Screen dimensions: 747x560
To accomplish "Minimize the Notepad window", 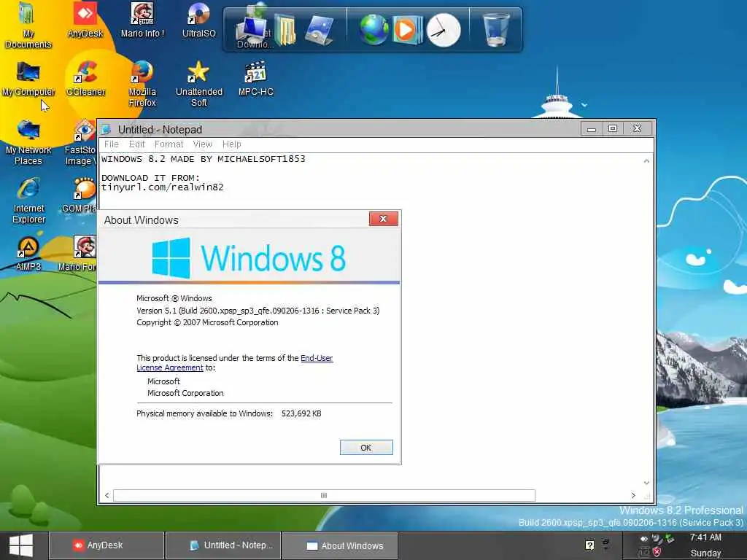I will pos(592,128).
